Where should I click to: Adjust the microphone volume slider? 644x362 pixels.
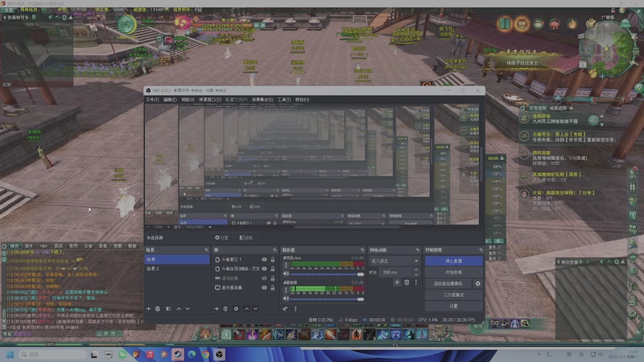tap(328, 274)
